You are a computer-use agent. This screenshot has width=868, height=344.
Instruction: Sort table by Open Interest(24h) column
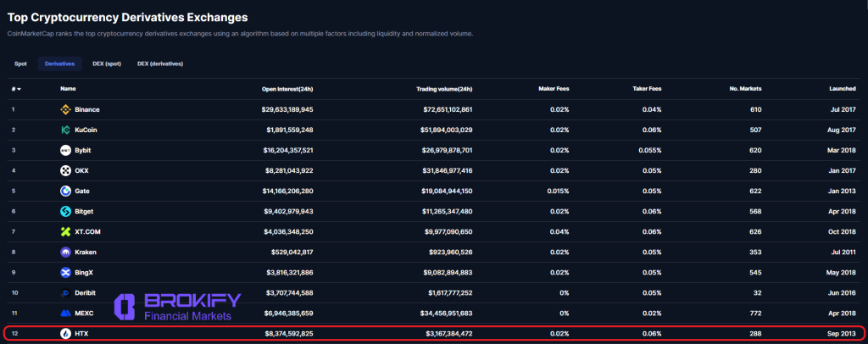287,89
